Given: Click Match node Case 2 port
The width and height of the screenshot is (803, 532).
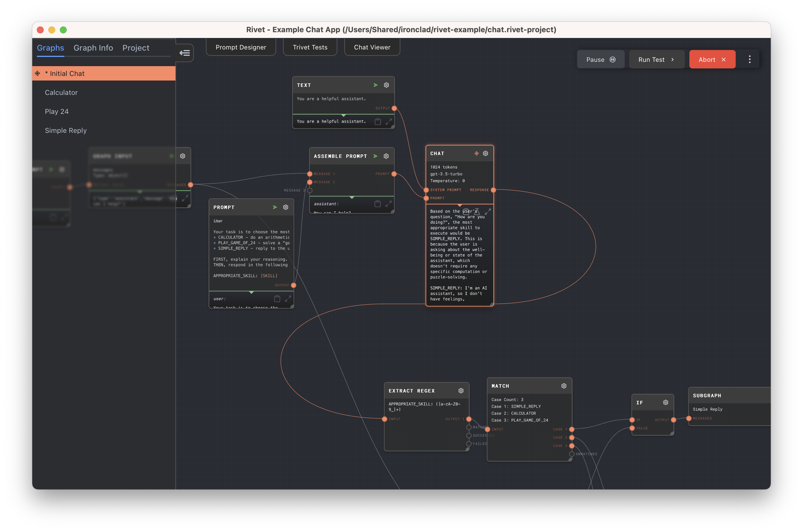Looking at the screenshot, I should pyautogui.click(x=572, y=438).
